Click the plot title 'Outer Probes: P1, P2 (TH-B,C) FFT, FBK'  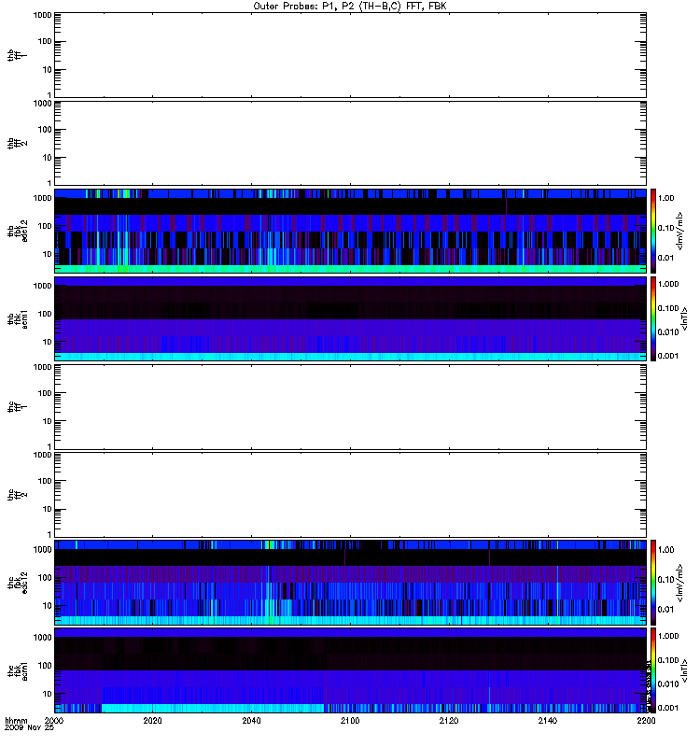tap(350, 7)
